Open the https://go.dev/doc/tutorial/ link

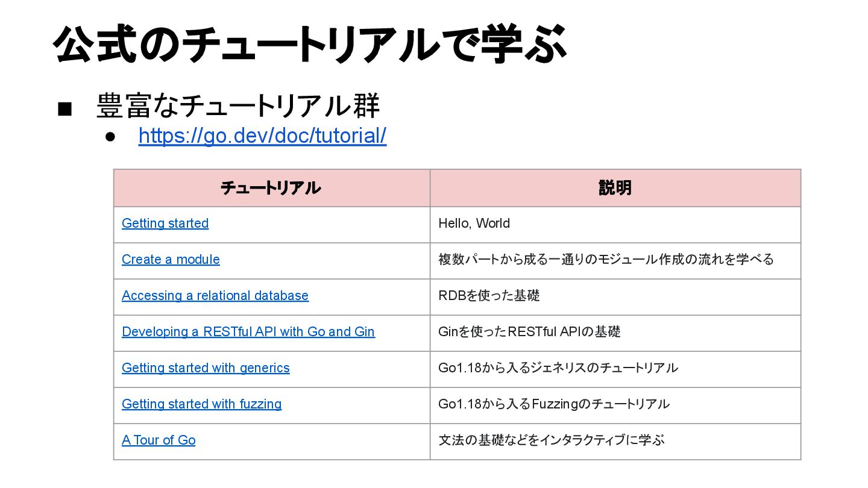[x=262, y=136]
